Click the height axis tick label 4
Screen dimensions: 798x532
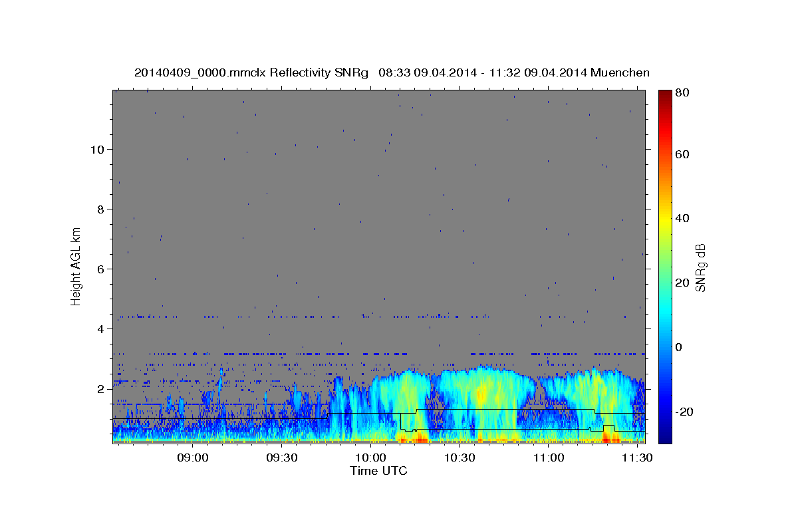(x=102, y=329)
